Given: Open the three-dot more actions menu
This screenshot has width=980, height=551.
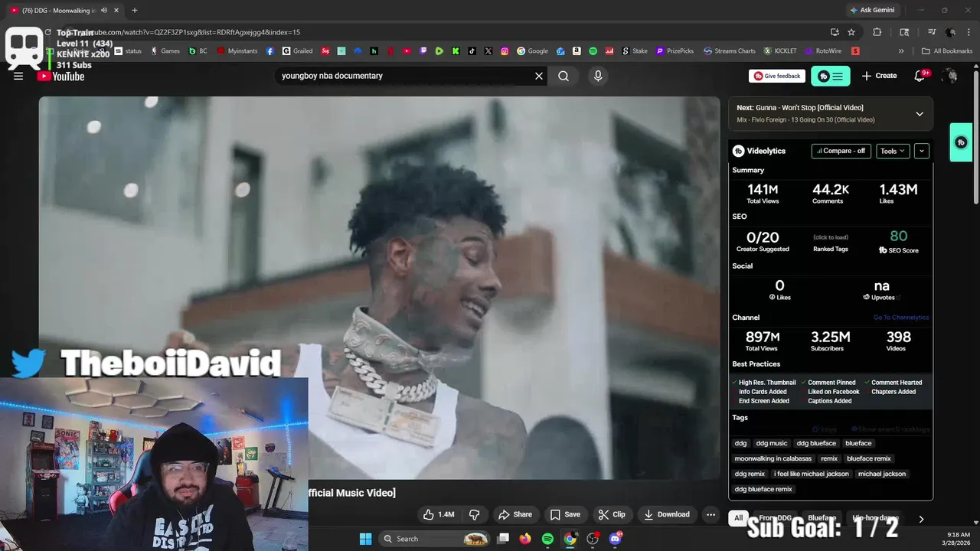Looking at the screenshot, I should [x=710, y=514].
